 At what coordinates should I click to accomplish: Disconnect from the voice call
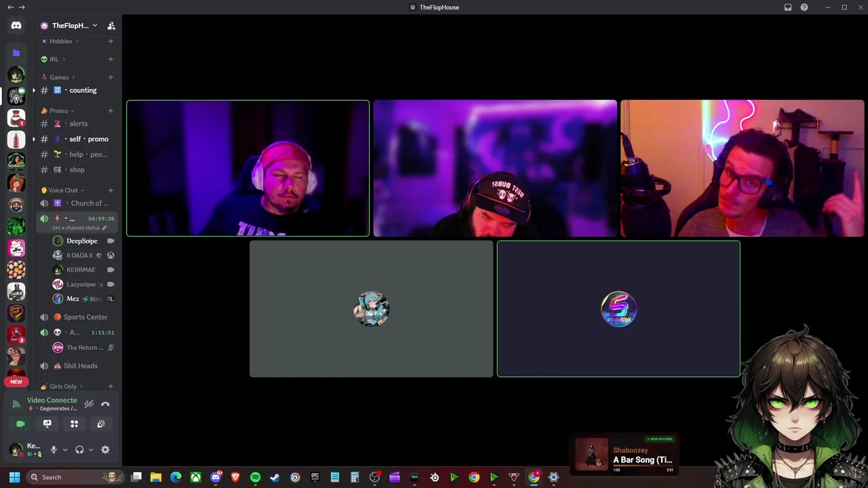pos(105,404)
